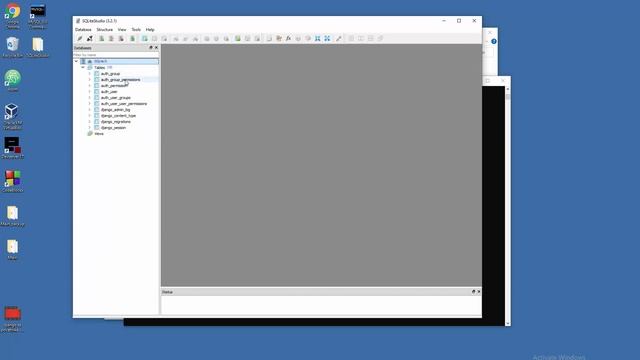This screenshot has height=360, width=640.
Task: Click help icon in background dialog
Action: [x=494, y=41]
